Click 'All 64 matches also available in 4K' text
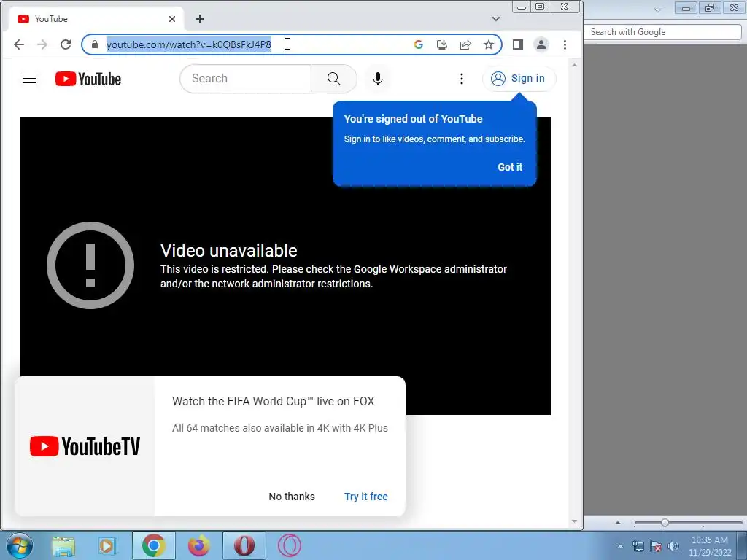Viewport: 747px width, 560px height. (x=279, y=428)
